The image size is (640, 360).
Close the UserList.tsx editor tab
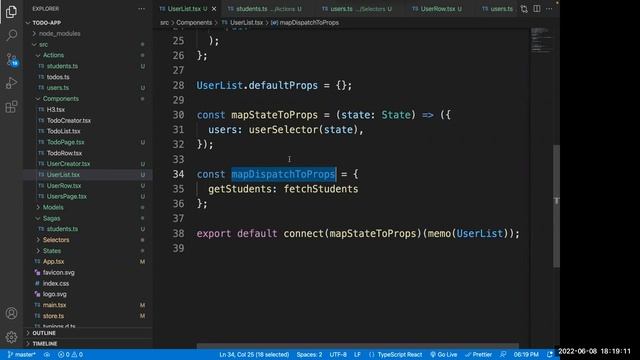pos(214,9)
